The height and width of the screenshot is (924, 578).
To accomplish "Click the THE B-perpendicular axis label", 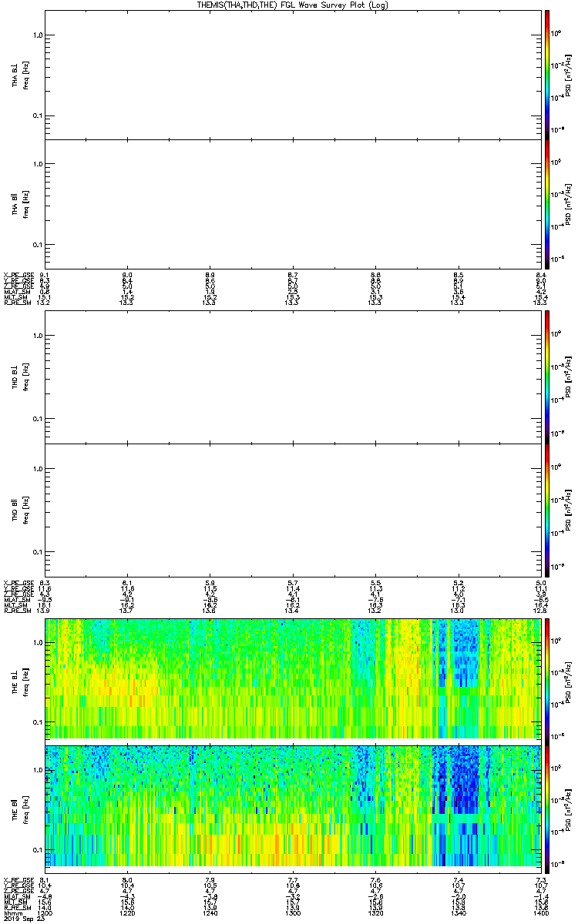I will tap(15, 681).
